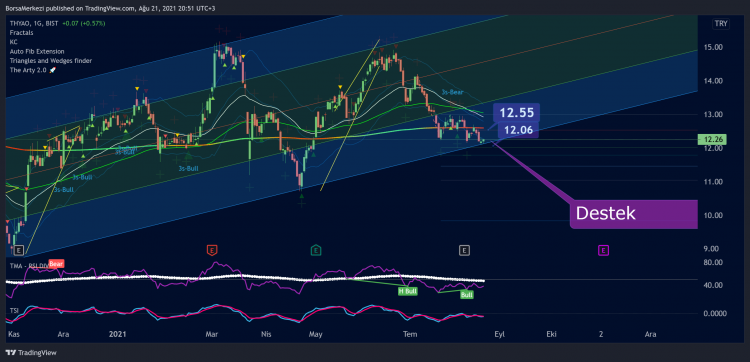Click the red earnings E marker

coord(212,250)
